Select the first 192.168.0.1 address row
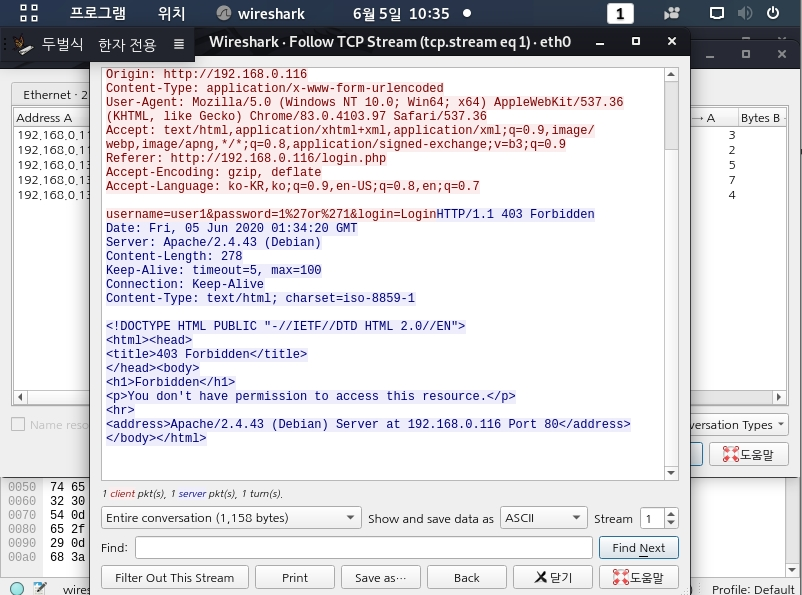 point(53,135)
